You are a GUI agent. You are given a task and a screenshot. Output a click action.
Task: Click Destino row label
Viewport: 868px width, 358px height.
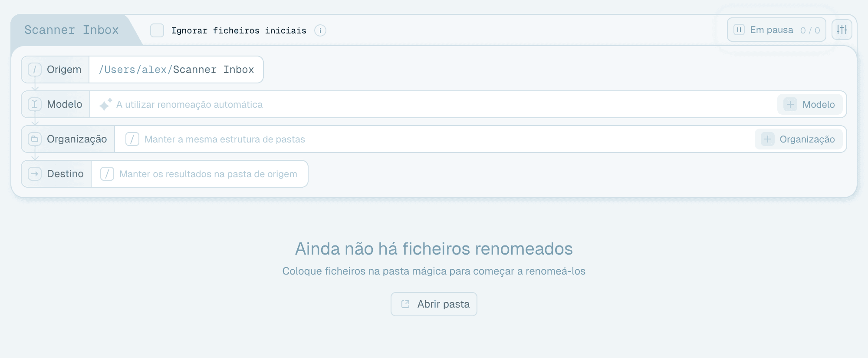[65, 174]
